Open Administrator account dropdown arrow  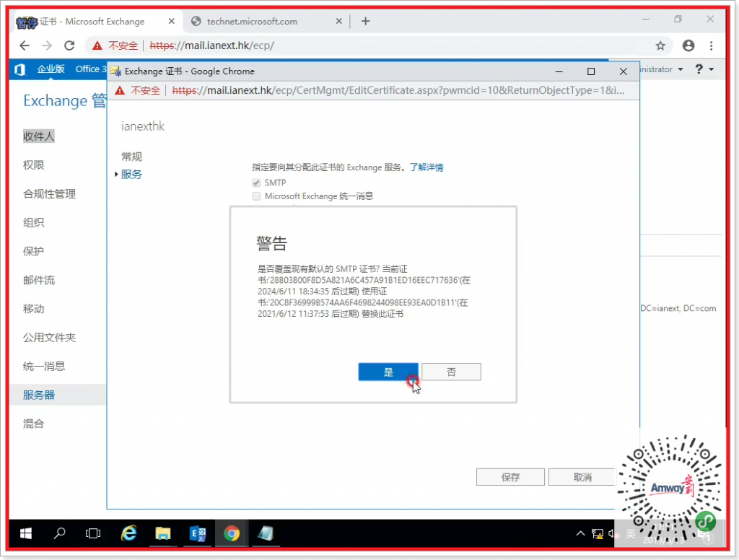click(680, 69)
